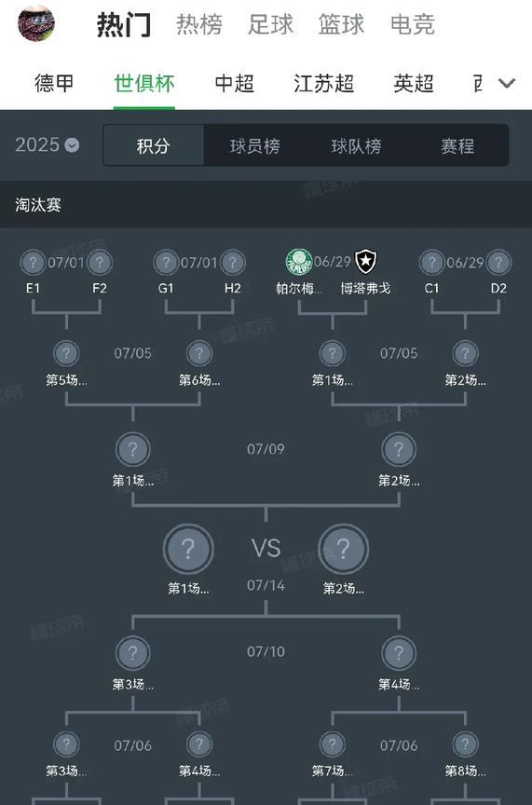
Task: Open the user profile avatar
Action: (x=36, y=23)
